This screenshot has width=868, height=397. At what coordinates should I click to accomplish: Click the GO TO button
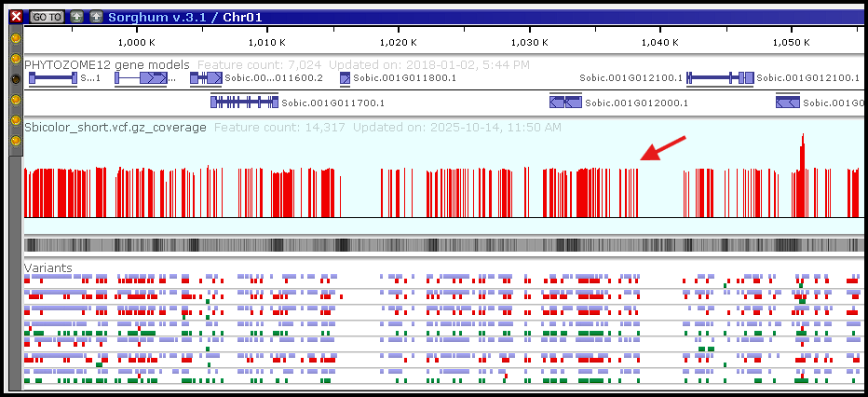click(x=46, y=17)
